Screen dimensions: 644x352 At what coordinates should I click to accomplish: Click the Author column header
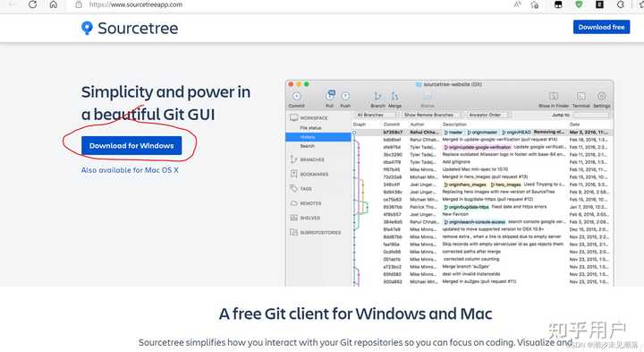coord(417,124)
